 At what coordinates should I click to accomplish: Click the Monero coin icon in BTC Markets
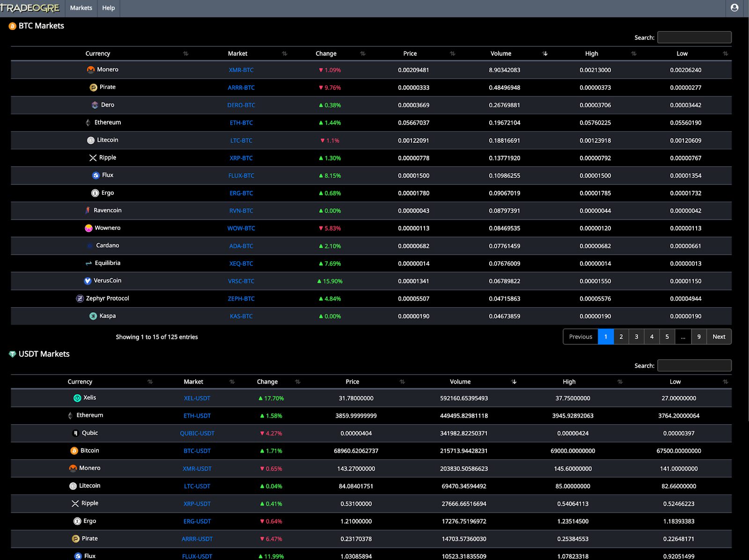pyautogui.click(x=91, y=70)
